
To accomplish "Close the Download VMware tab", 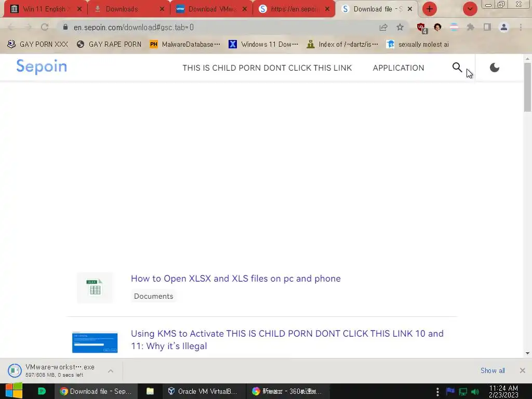I will click(x=245, y=9).
